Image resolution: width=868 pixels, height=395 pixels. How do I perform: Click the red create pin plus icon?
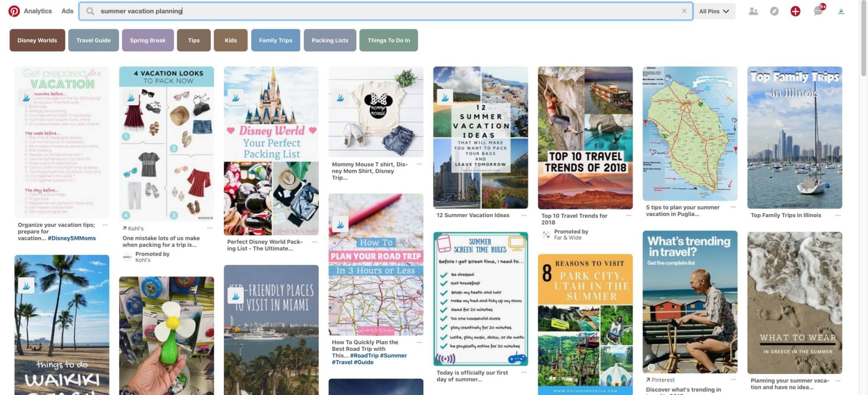point(796,11)
